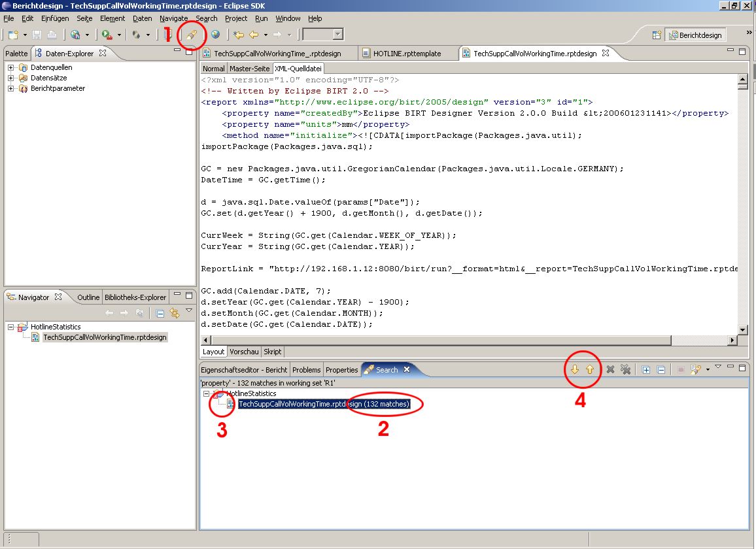Collapse the HotlineStatistics node in Navigator
The image size is (756, 549).
(x=11, y=327)
